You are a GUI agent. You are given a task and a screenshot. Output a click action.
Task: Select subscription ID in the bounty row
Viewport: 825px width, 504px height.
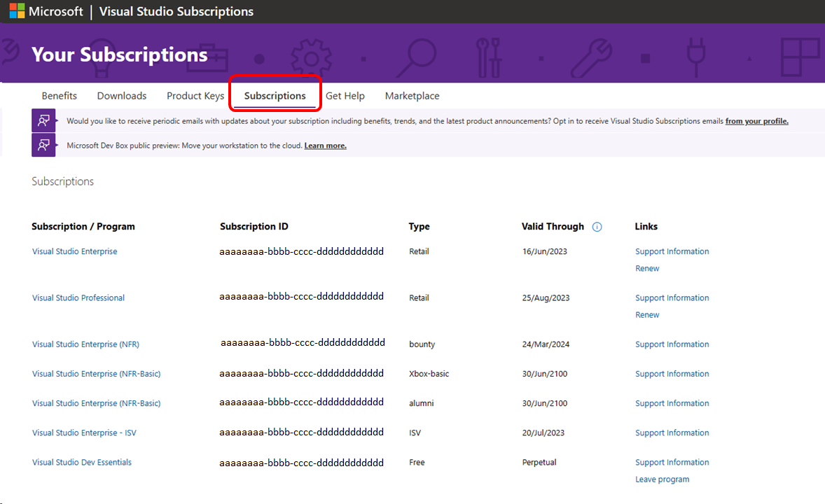(303, 342)
